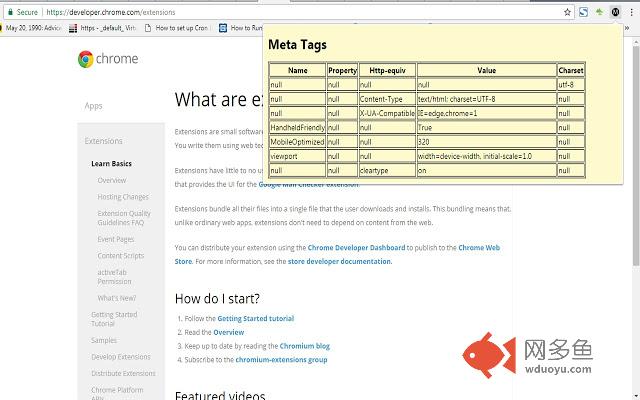640x400 pixels.
Task: Select the viewport name cell
Action: point(298,156)
